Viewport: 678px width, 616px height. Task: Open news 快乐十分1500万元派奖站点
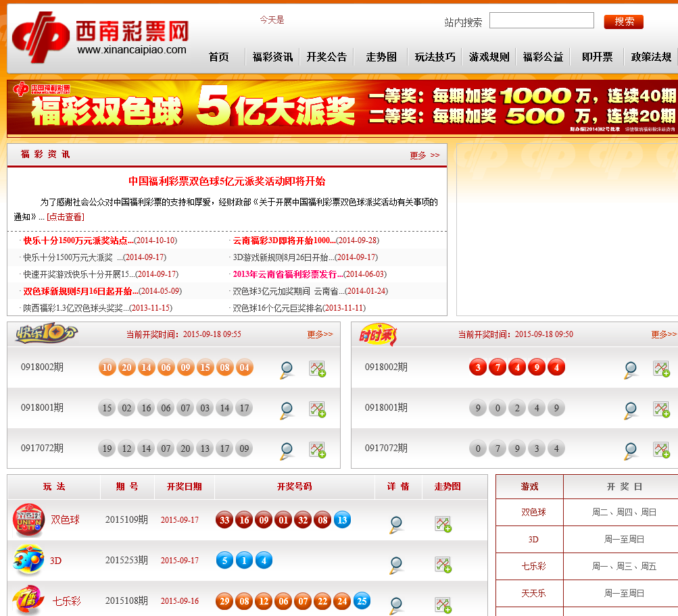coord(78,240)
